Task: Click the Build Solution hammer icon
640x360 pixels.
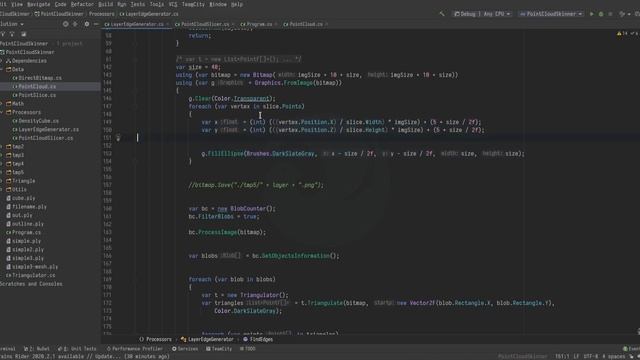Action: pyautogui.click(x=442, y=14)
